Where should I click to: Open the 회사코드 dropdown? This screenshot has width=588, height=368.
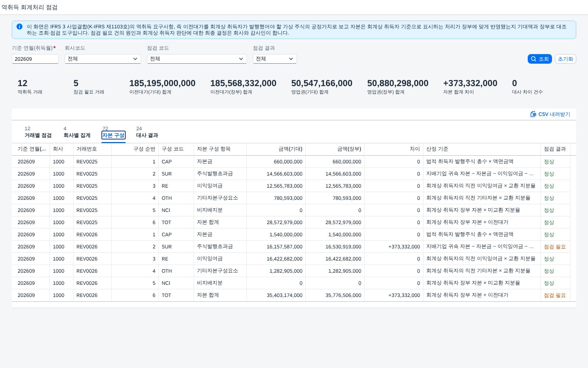[103, 59]
